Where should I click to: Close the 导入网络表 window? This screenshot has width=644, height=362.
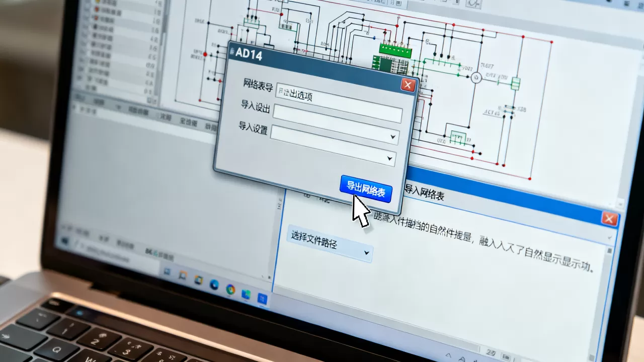610,219
